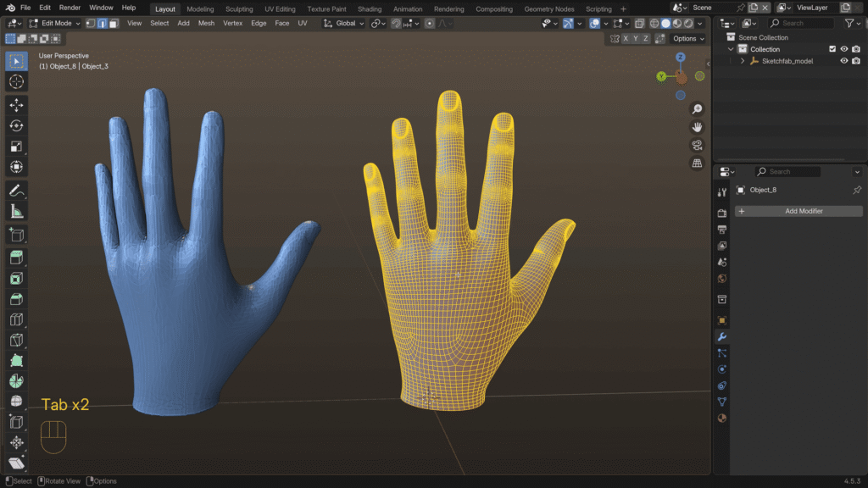
Task: Open the Particles properties tab
Action: click(x=722, y=353)
